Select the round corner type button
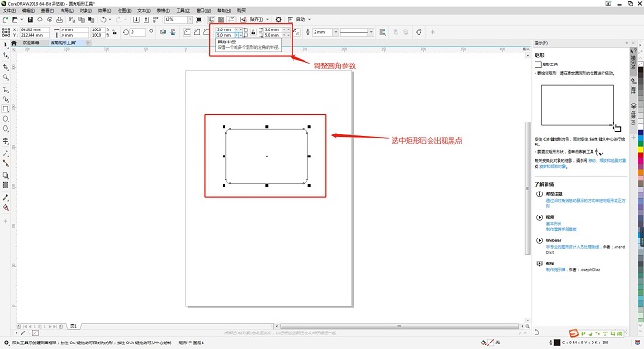This screenshot has width=644, height=349. click(188, 32)
